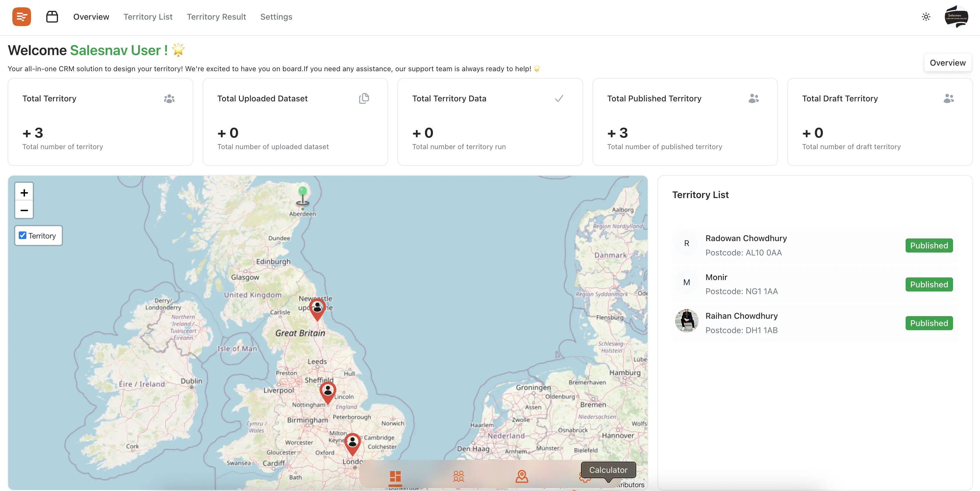Viewport: 980px width, 491px height.
Task: Go to the Settings menu item
Action: click(276, 17)
